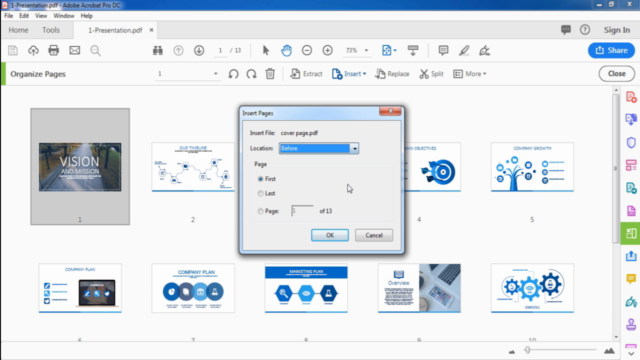Viewport: 640px width, 360px height.
Task: Choose the arrow selection tool
Action: click(266, 50)
